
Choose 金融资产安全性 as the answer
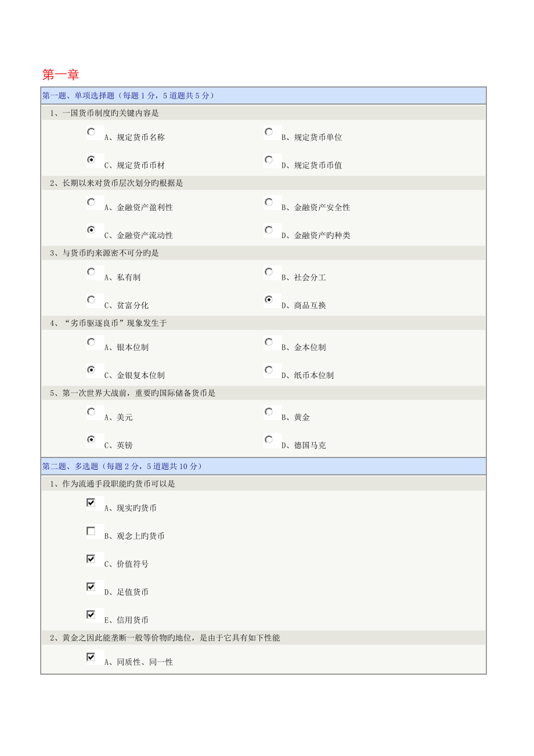point(269,202)
